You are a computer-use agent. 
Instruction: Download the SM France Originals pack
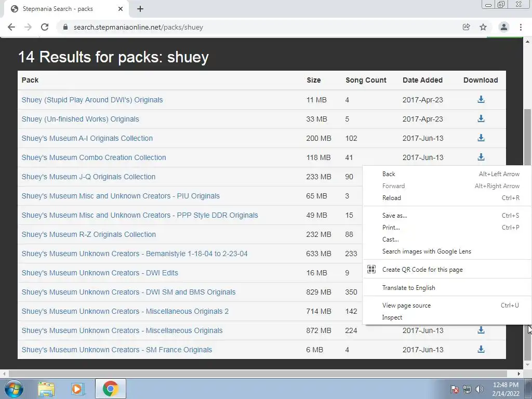coord(481,349)
